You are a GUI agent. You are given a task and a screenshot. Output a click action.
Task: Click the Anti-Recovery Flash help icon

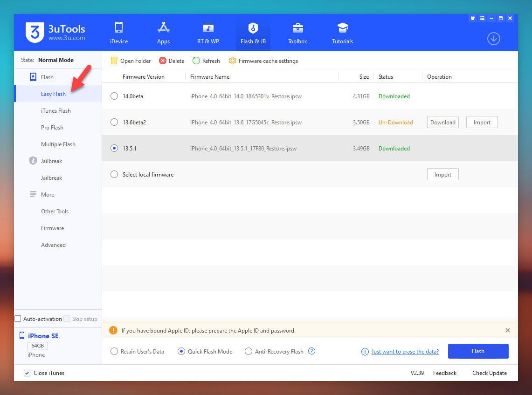(x=312, y=351)
